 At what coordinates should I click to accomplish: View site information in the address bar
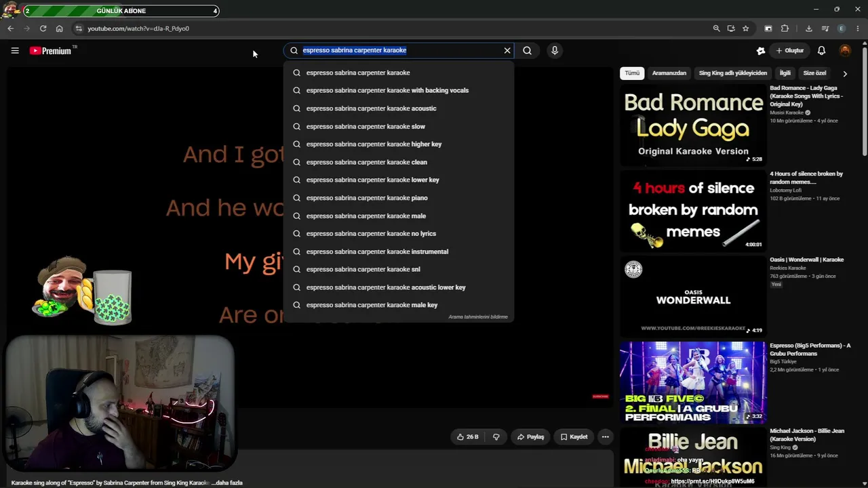(79, 28)
